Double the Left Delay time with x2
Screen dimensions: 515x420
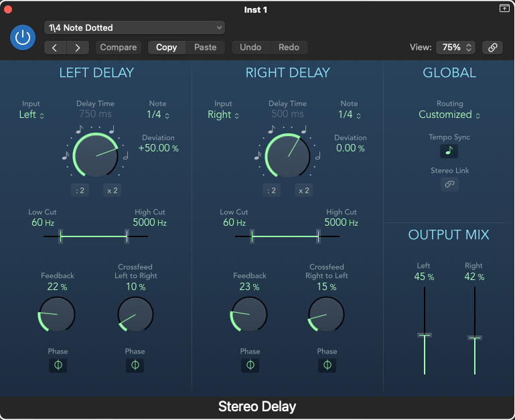coord(113,191)
